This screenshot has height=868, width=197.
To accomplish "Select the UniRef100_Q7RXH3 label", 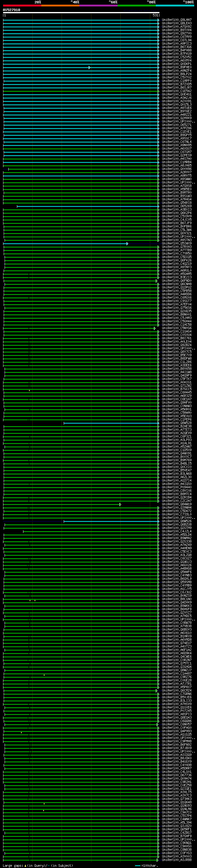I will click(x=177, y=247).
